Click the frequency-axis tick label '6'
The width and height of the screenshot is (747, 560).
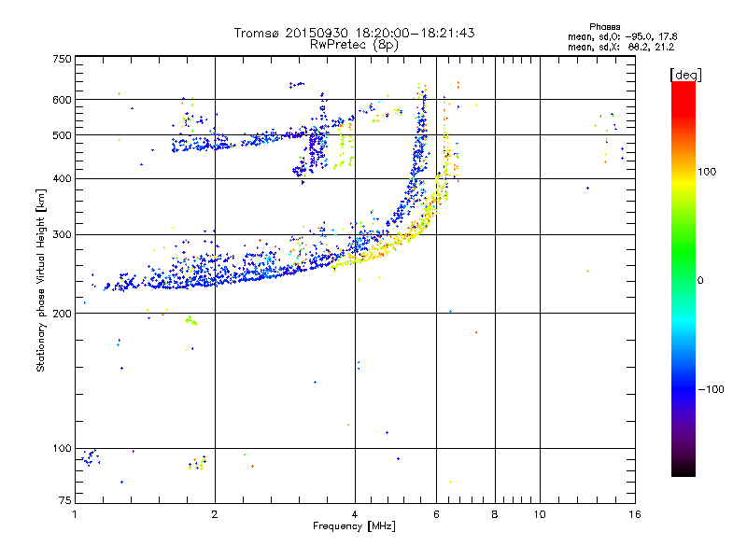click(436, 514)
